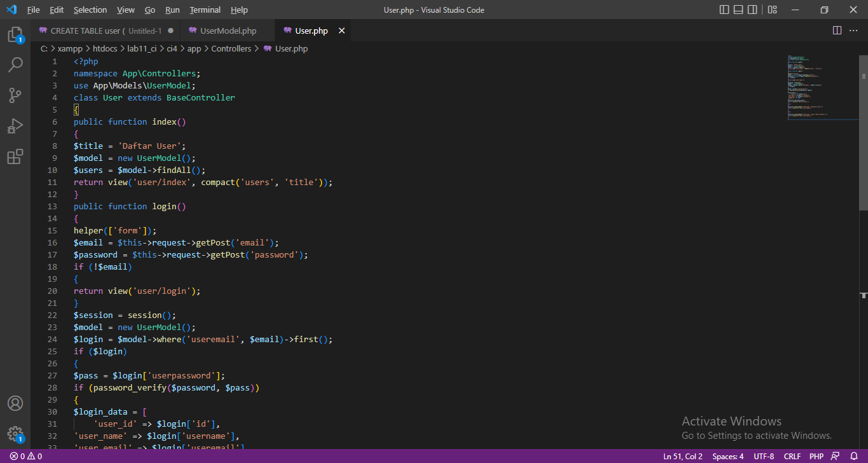Close the User.php editor tab

(341, 30)
